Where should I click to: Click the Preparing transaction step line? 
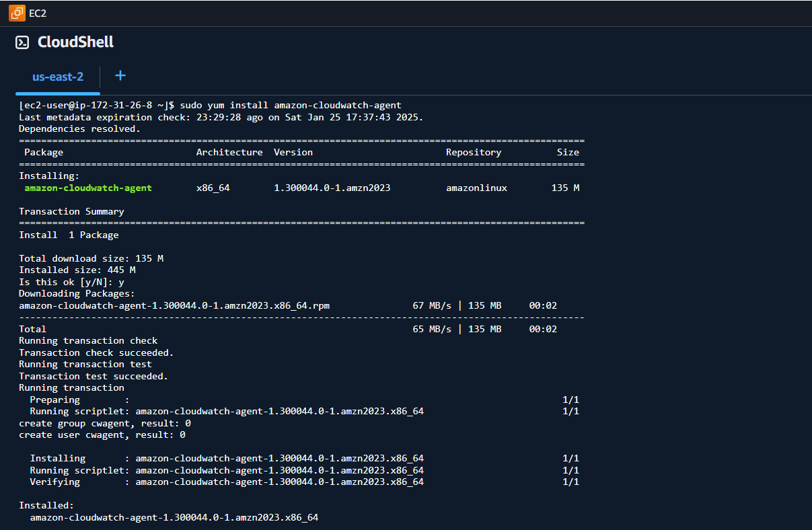304,400
